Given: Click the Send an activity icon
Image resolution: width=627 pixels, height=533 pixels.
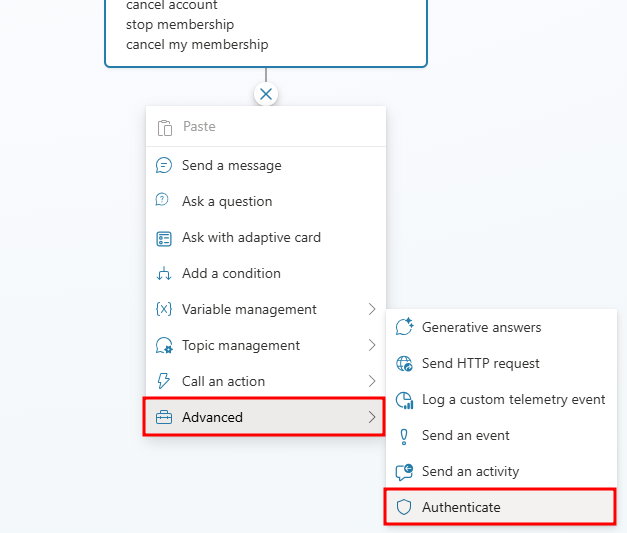Looking at the screenshot, I should (x=404, y=472).
